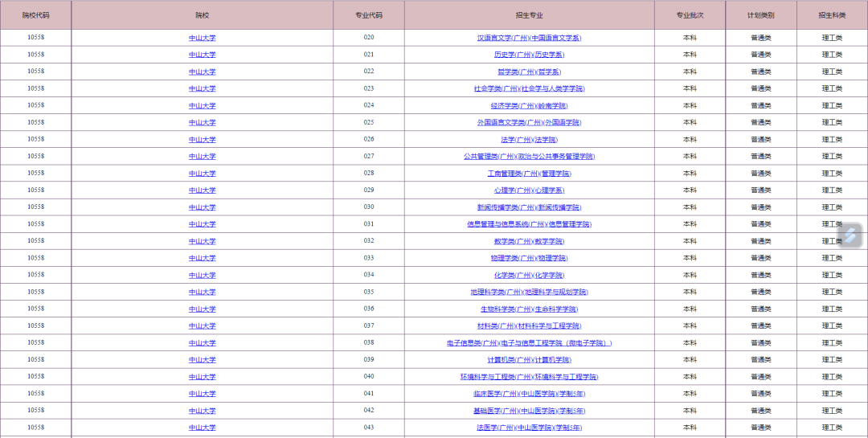Select major code cell 025

pyautogui.click(x=369, y=122)
